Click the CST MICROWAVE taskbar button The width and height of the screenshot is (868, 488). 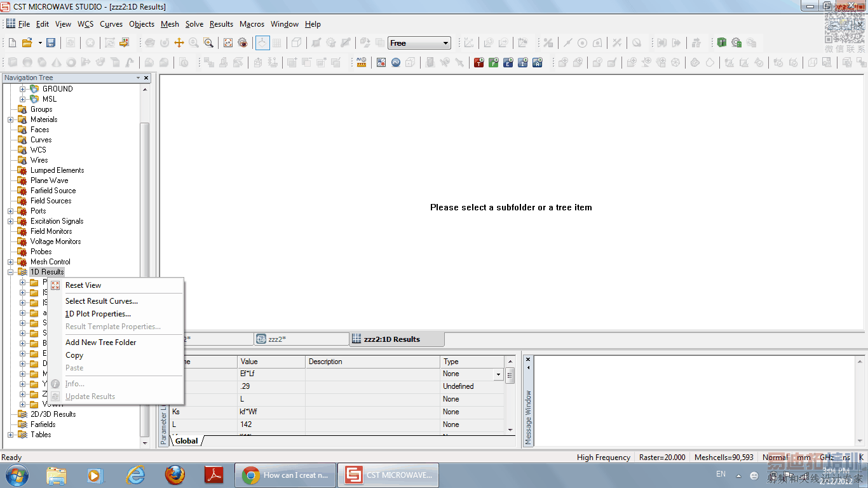click(388, 475)
